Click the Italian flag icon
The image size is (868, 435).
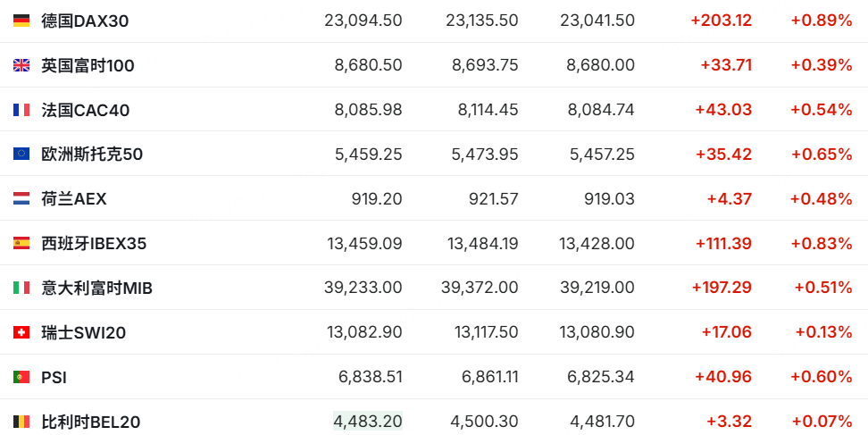pos(21,288)
